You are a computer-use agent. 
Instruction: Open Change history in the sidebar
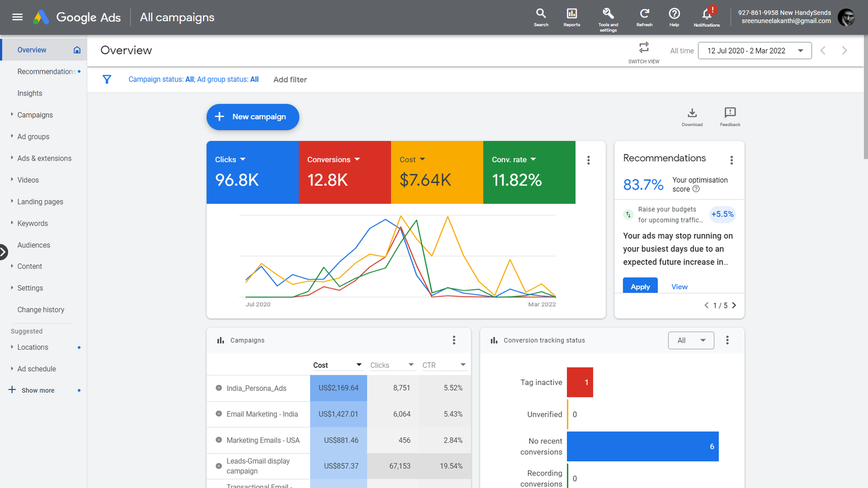[x=41, y=310]
